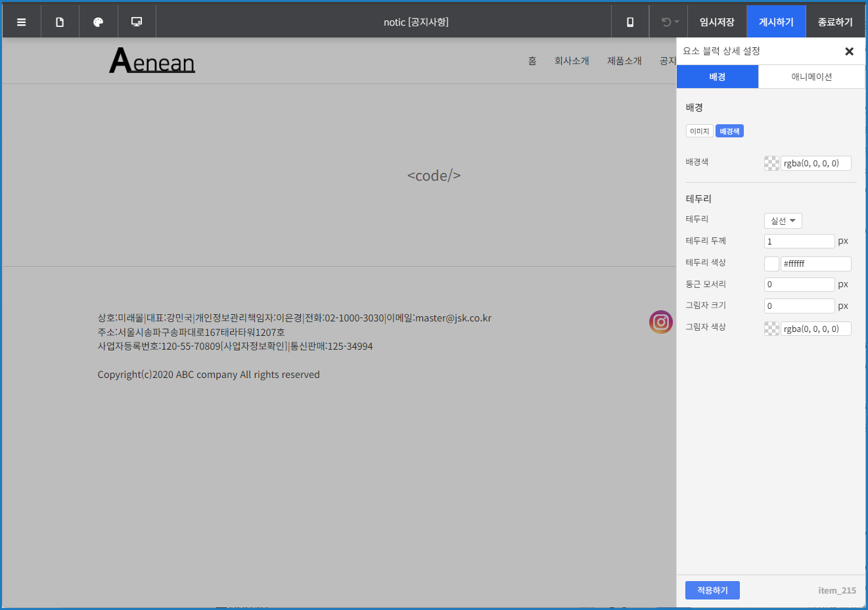
Task: Switch to the 애니메이션 tab
Action: 811,76
